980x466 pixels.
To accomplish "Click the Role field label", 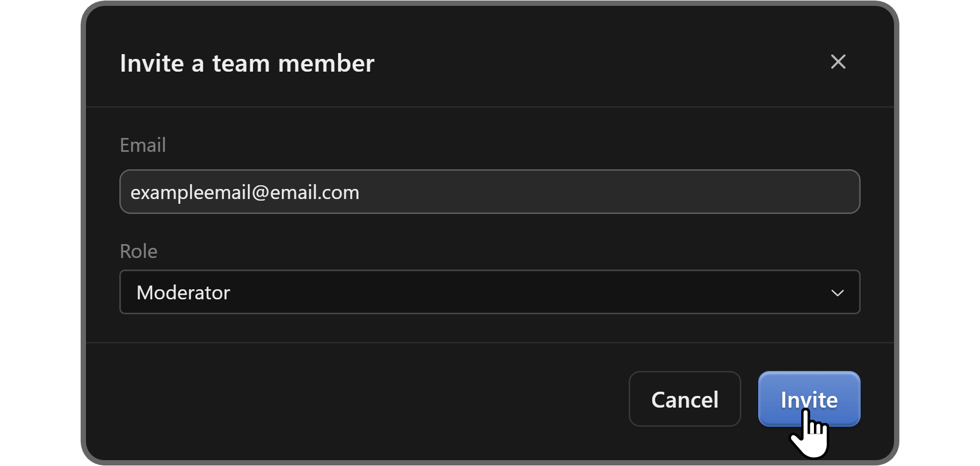I will click(x=138, y=252).
